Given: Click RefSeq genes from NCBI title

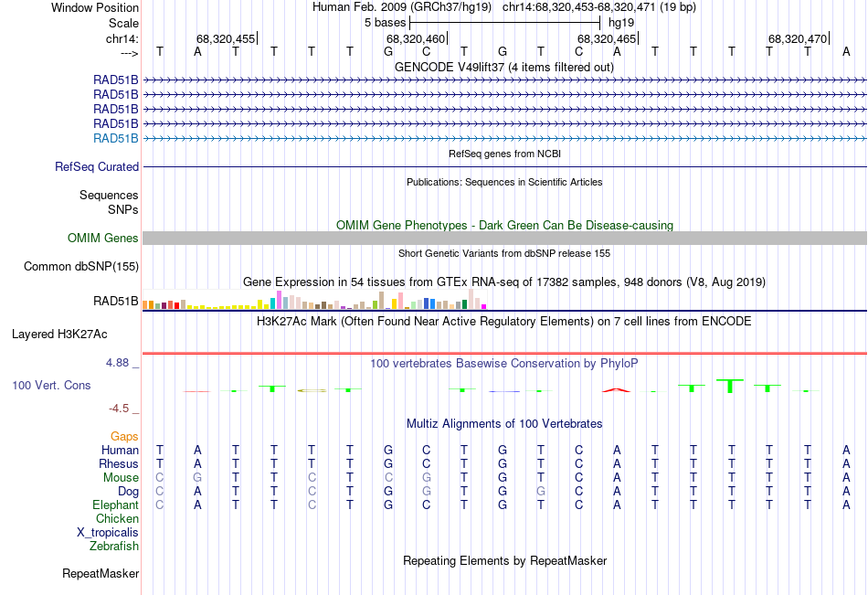Looking at the screenshot, I should [x=504, y=154].
